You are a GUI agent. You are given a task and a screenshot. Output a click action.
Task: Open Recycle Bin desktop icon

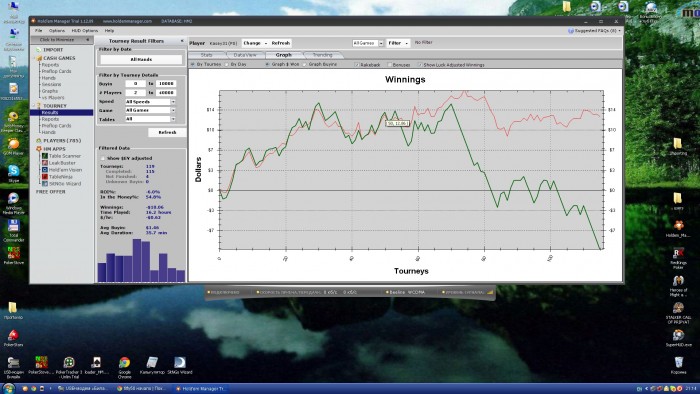[679, 362]
